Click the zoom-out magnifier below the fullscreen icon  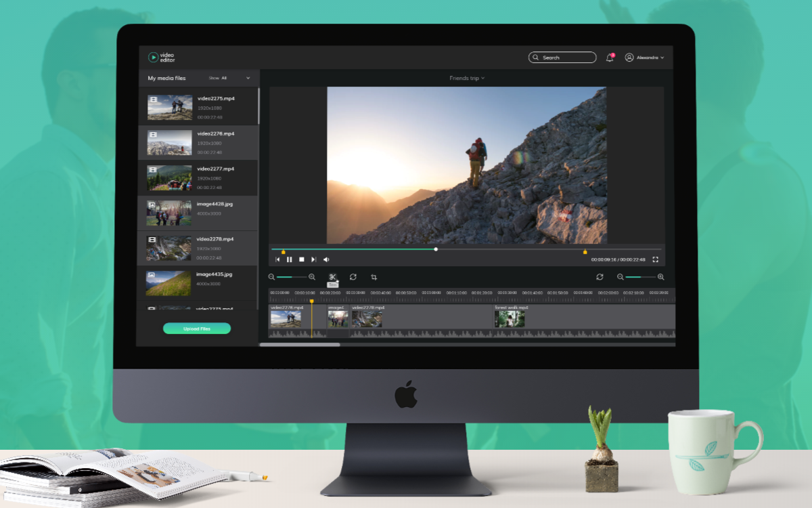[621, 277]
